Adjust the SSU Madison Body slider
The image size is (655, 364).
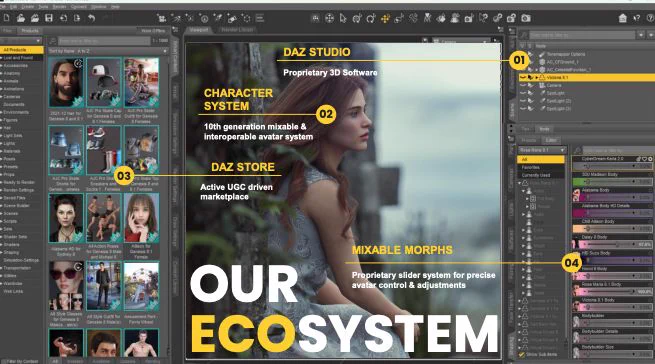point(611,182)
